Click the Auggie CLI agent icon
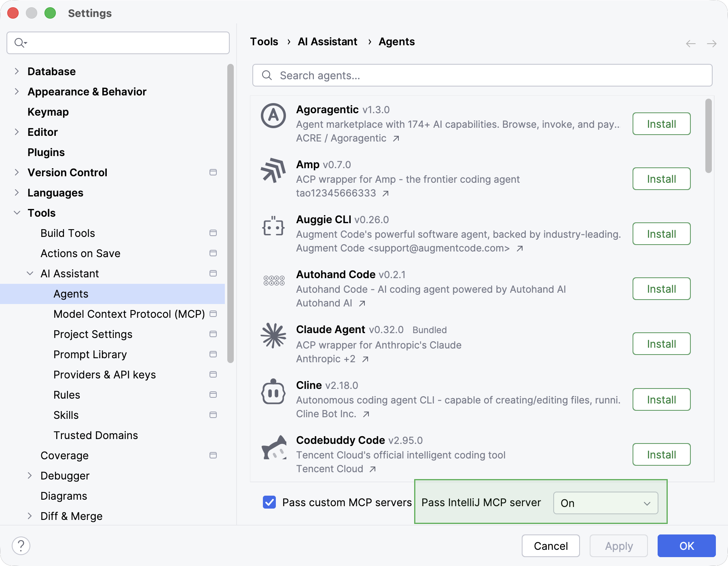Screen dimensions: 728x566 coord(273,226)
